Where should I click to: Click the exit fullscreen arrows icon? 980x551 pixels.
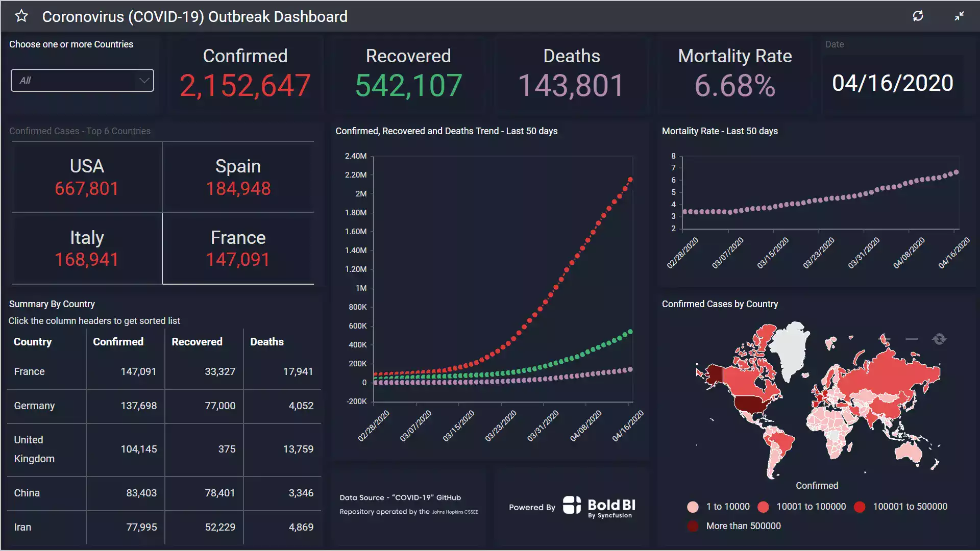tap(959, 16)
